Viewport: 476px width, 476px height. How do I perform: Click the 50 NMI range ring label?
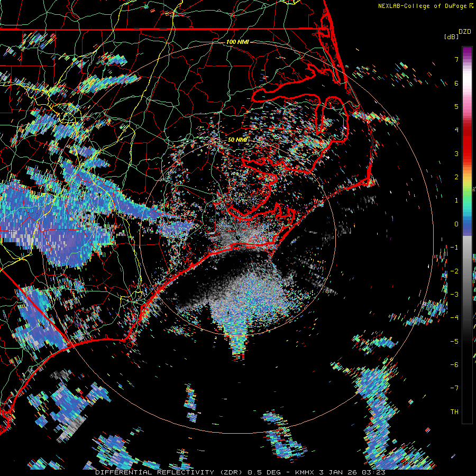coord(237,140)
